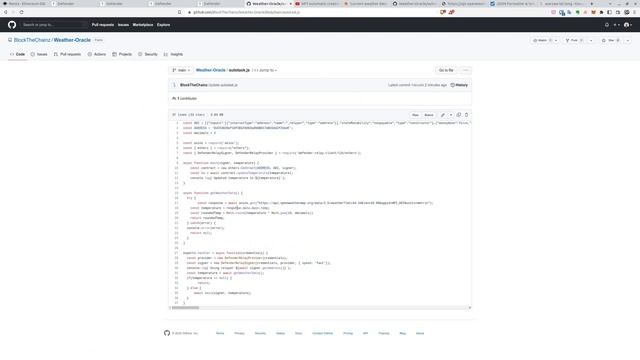Reload the page with browser refresh icon
This screenshot has width=640, height=360.
22,12
